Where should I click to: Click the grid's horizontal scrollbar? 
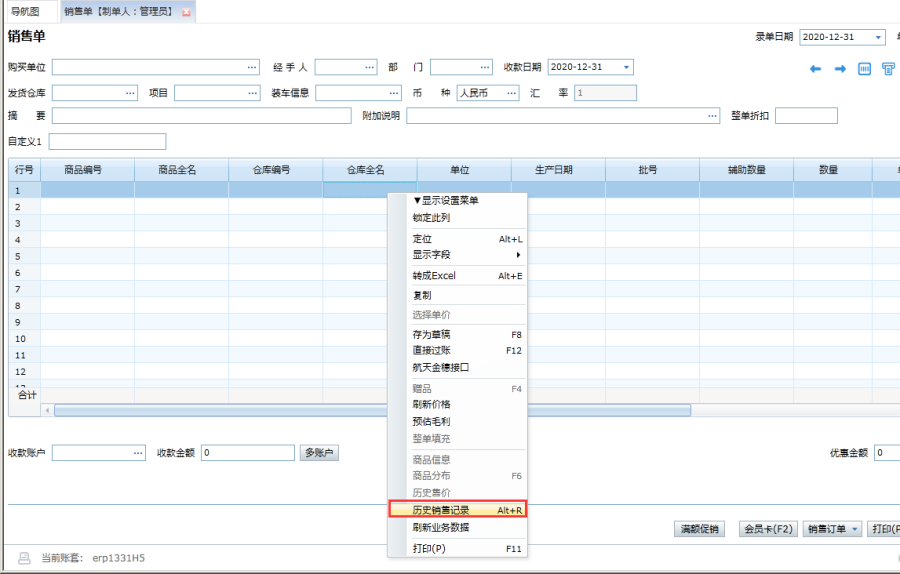[x=372, y=410]
